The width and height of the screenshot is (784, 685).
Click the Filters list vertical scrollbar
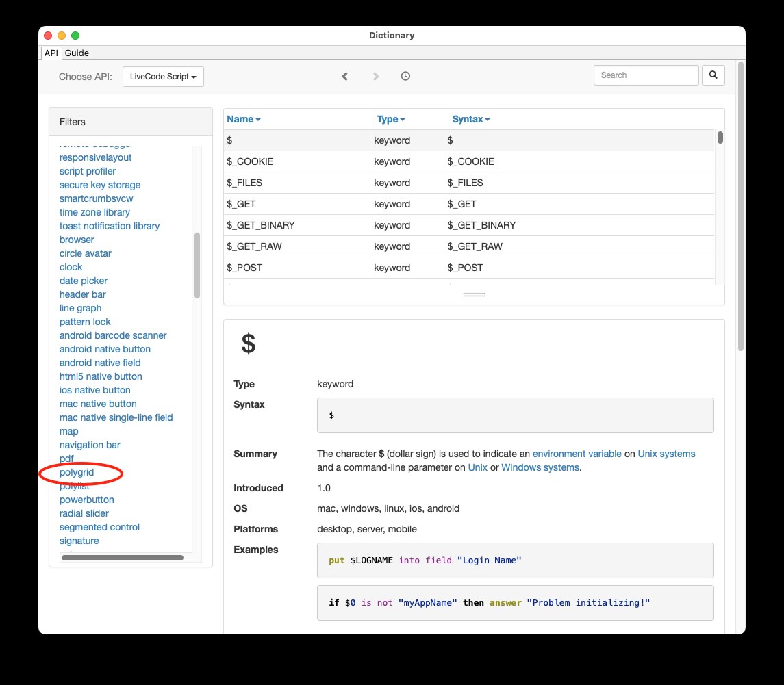tap(197, 266)
